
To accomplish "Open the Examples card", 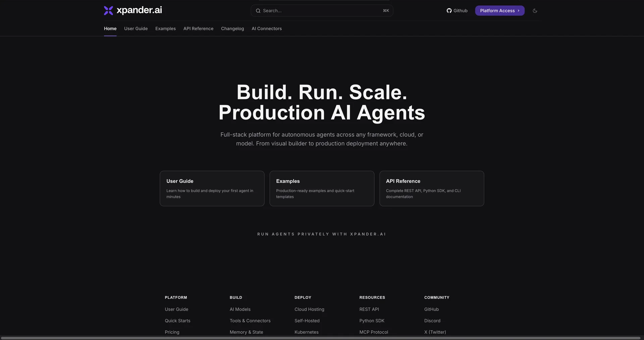I will pyautogui.click(x=322, y=189).
